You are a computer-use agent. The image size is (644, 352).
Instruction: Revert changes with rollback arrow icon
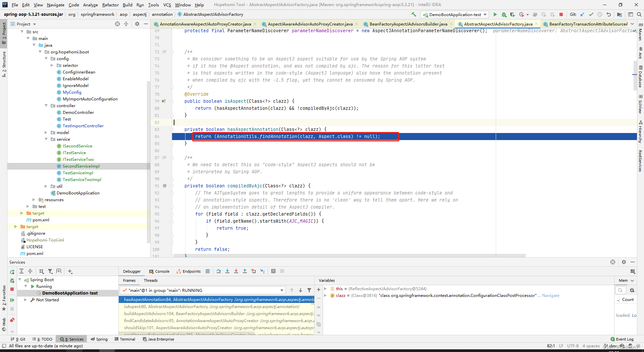click(608, 14)
